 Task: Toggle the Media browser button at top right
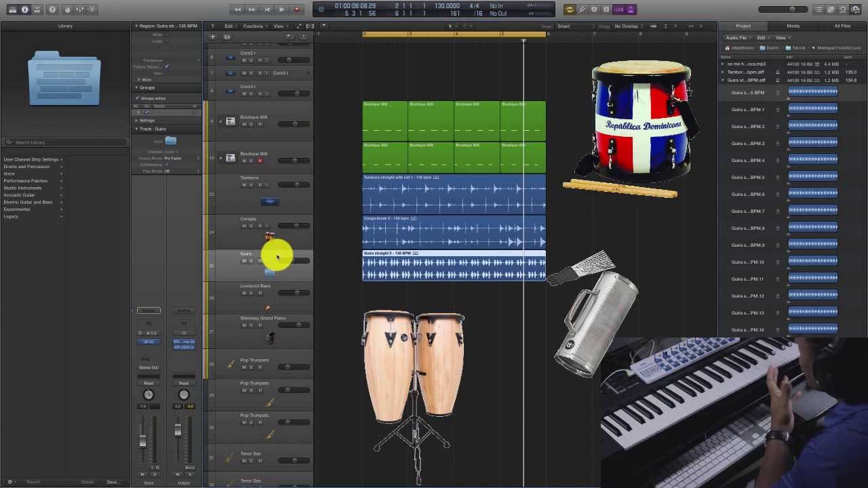tap(854, 9)
